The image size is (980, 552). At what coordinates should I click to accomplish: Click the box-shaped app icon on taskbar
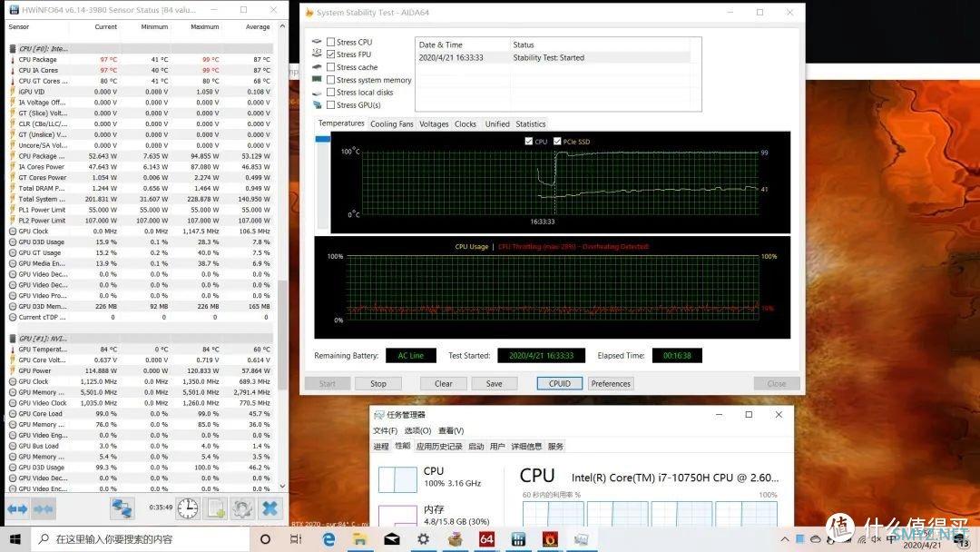(x=455, y=539)
